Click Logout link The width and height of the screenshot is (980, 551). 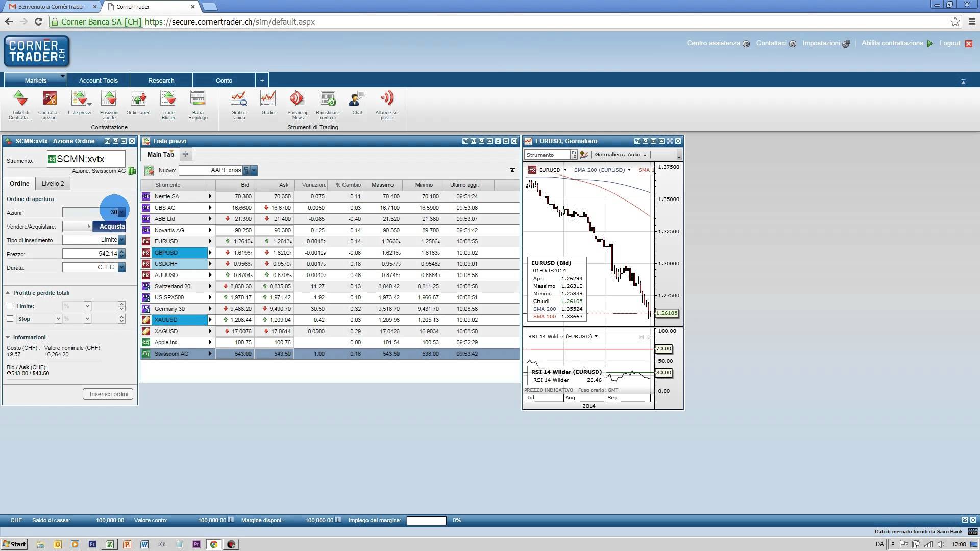(949, 43)
